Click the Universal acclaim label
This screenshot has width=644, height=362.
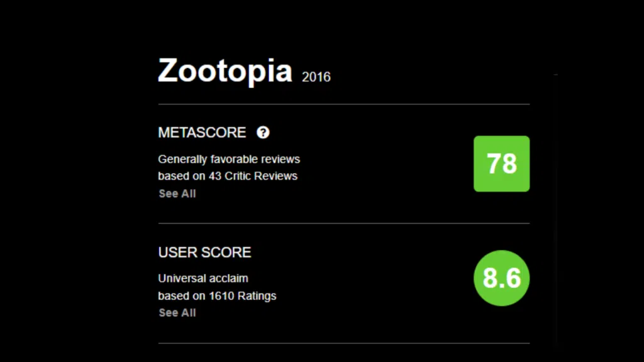(x=203, y=278)
